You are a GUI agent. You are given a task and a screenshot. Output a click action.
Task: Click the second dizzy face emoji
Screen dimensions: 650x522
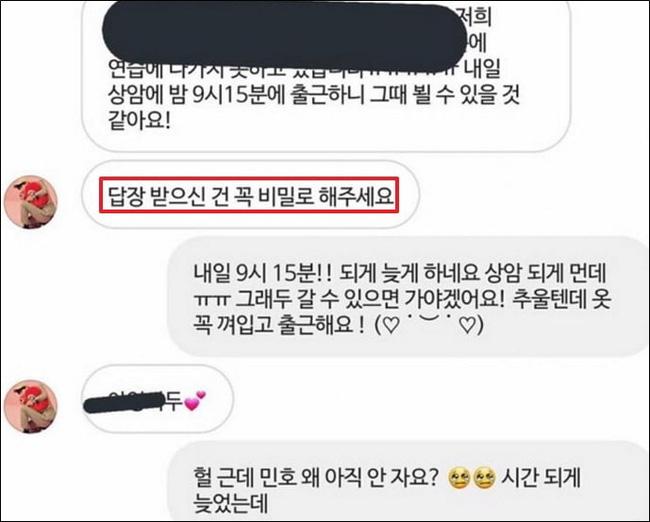click(x=485, y=479)
